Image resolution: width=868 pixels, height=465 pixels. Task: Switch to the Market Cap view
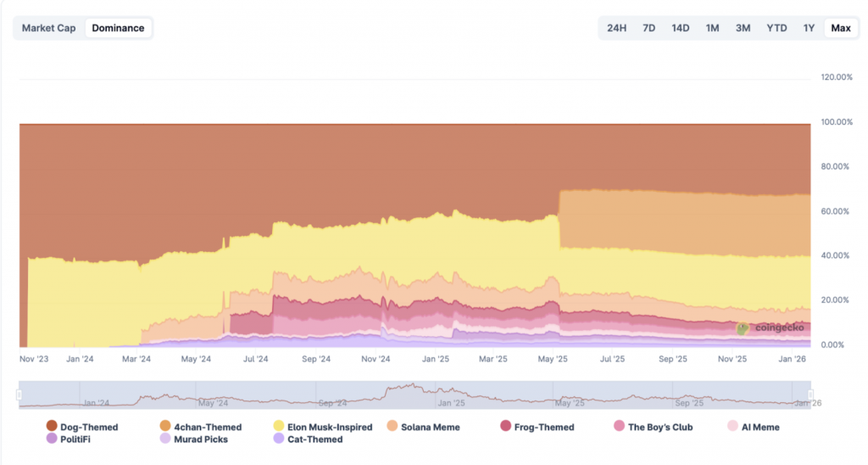[x=48, y=28]
